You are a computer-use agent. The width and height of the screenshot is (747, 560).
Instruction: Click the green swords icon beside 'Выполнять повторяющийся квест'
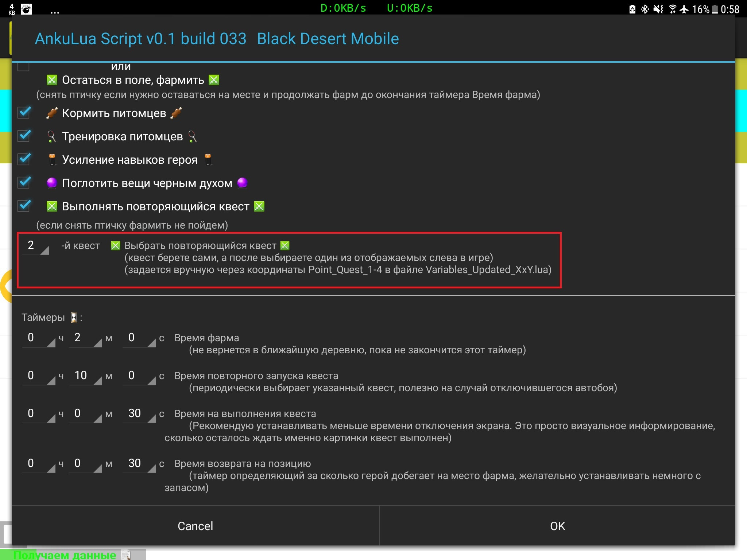coord(52,206)
